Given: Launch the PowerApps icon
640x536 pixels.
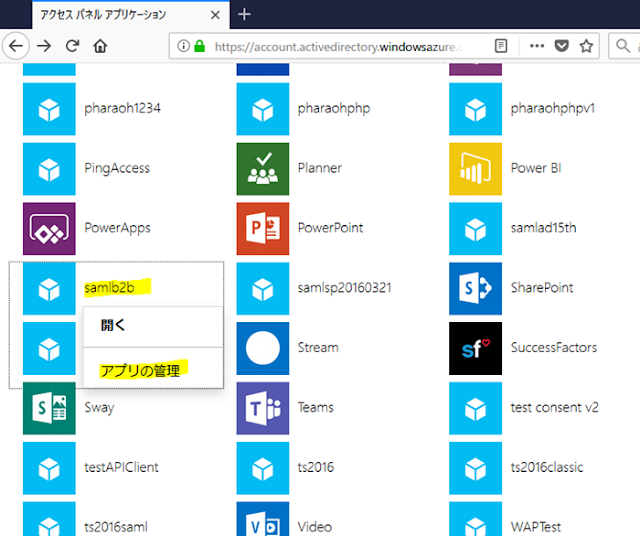Looking at the screenshot, I should [49, 229].
